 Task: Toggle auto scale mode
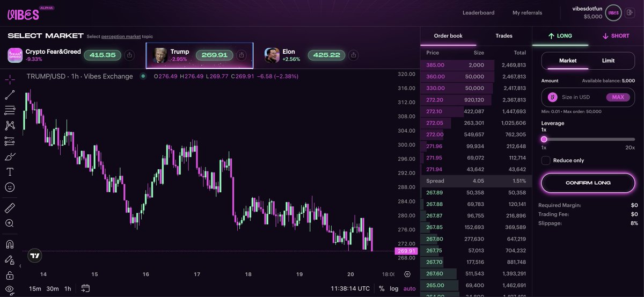[x=409, y=288]
